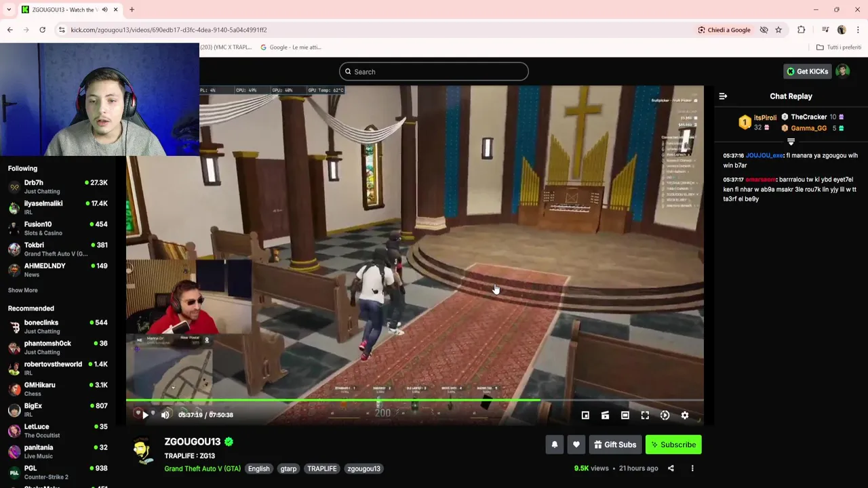
Task: Open Fusion10 channel in Following
Action: 58,228
